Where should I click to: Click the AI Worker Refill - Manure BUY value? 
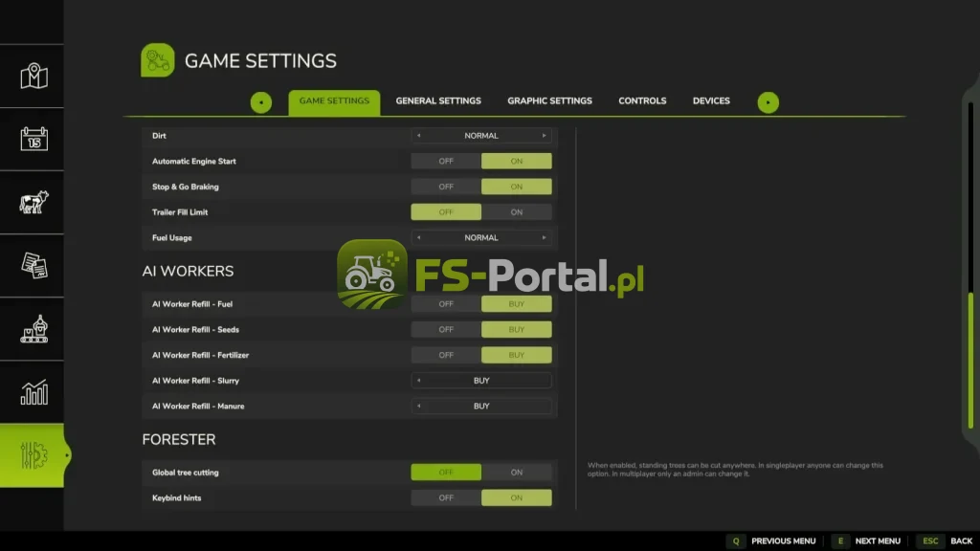[481, 406]
